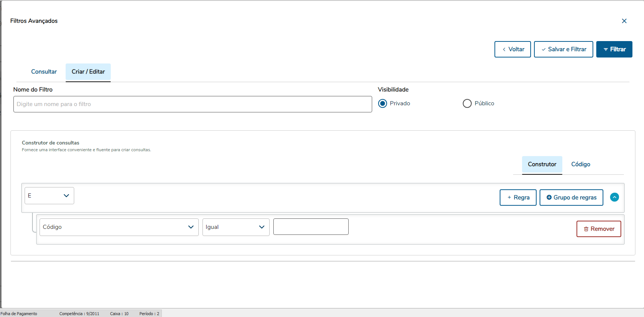The image size is (644, 317).
Task: Select the Público visibility option
Action: click(x=467, y=103)
